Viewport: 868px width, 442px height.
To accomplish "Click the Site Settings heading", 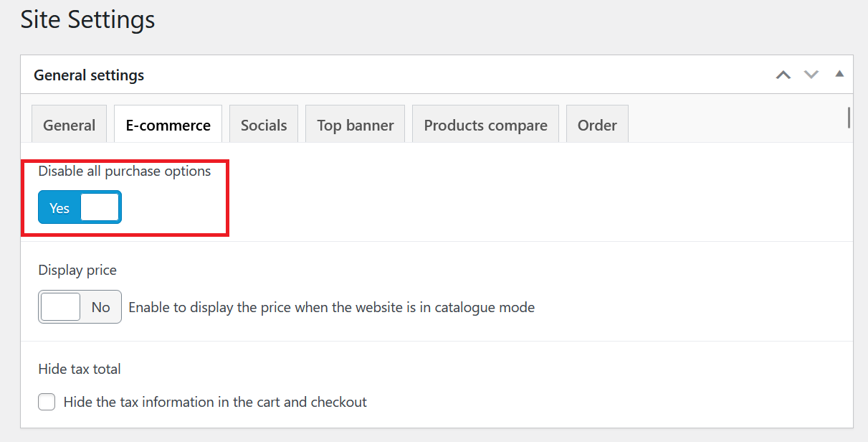I will 87,20.
